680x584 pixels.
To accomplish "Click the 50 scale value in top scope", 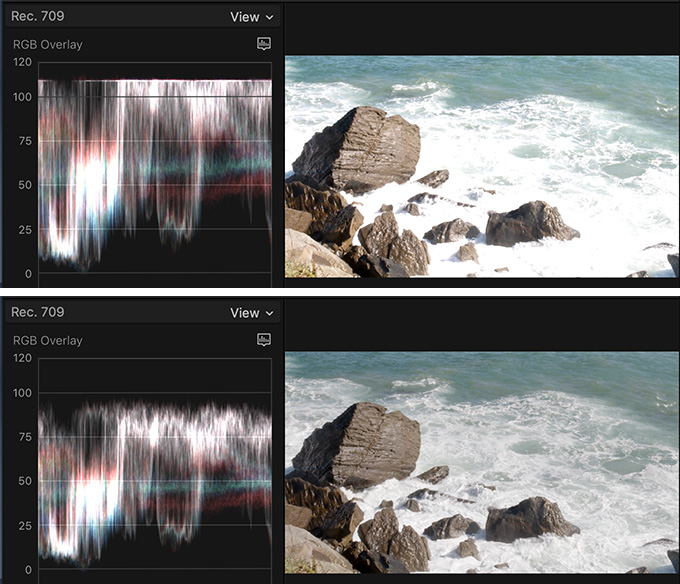I will pos(25,185).
